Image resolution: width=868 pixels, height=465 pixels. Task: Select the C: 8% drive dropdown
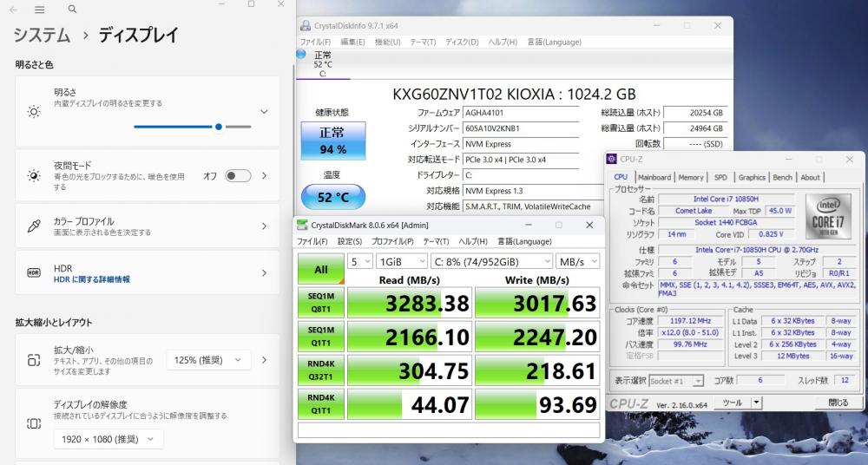[490, 261]
